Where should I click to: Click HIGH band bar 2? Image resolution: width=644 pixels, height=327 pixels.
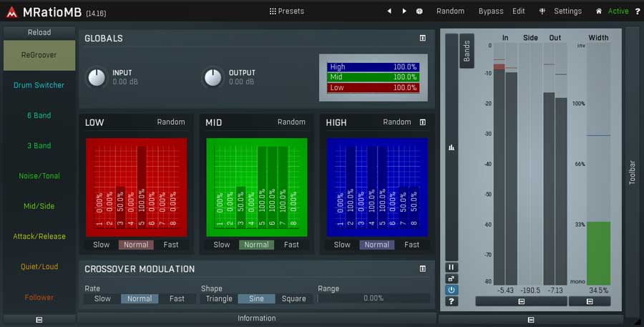click(351, 187)
